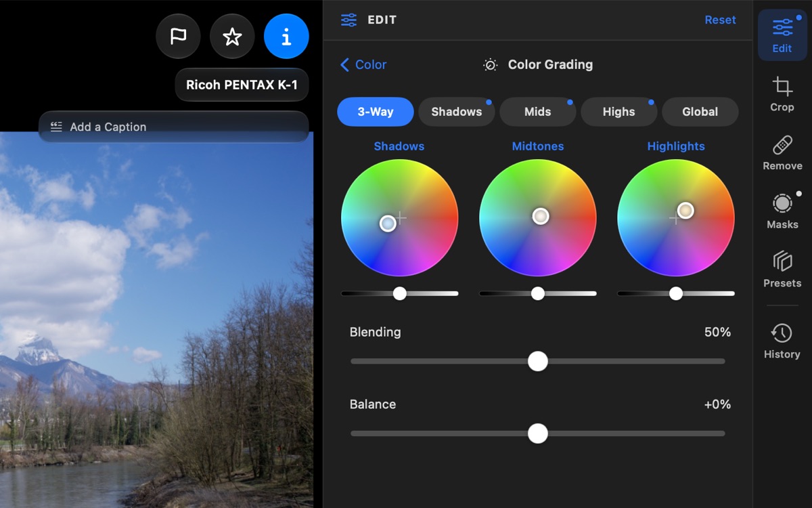Click the Highlights luminance slider knob

click(x=676, y=293)
